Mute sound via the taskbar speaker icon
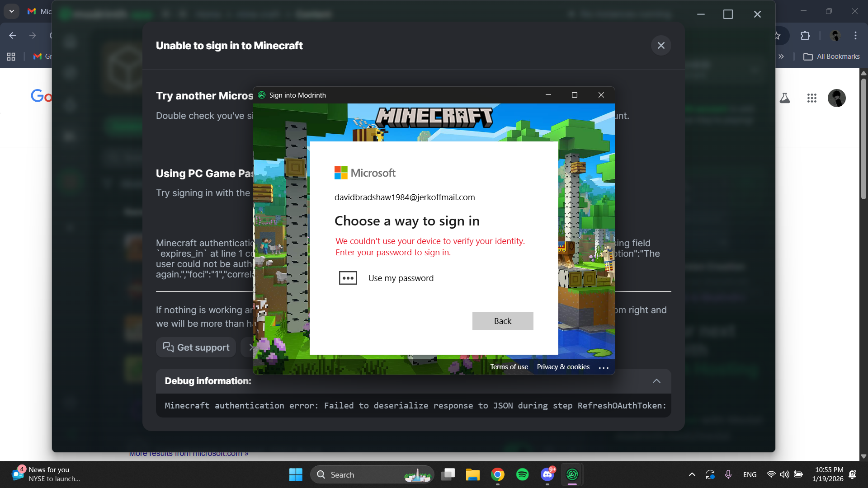The width and height of the screenshot is (868, 488). click(x=784, y=474)
